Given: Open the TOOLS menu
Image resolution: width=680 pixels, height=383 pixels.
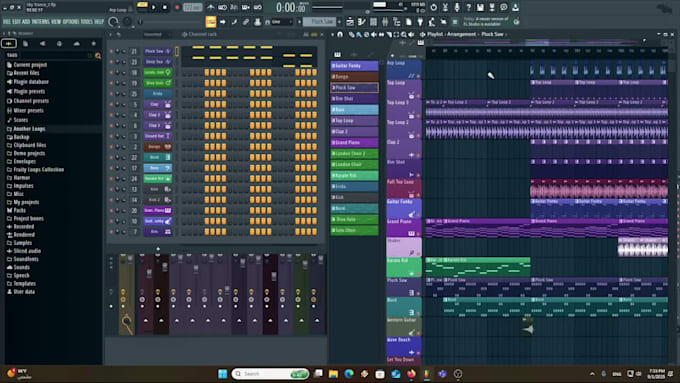Looking at the screenshot, I should point(87,21).
